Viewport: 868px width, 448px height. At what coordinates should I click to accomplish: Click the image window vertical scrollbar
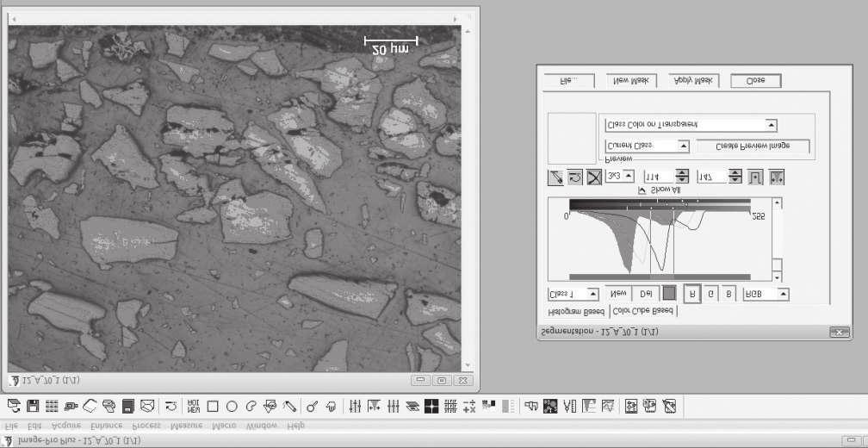click(469, 198)
